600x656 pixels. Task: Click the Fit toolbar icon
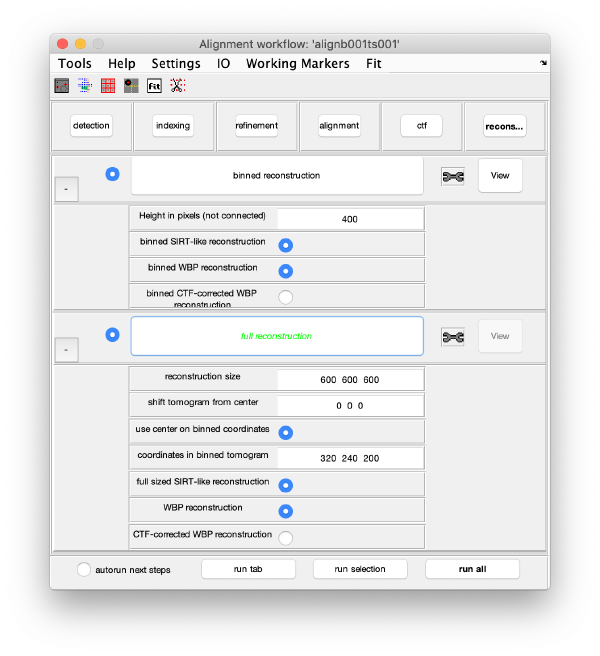154,86
